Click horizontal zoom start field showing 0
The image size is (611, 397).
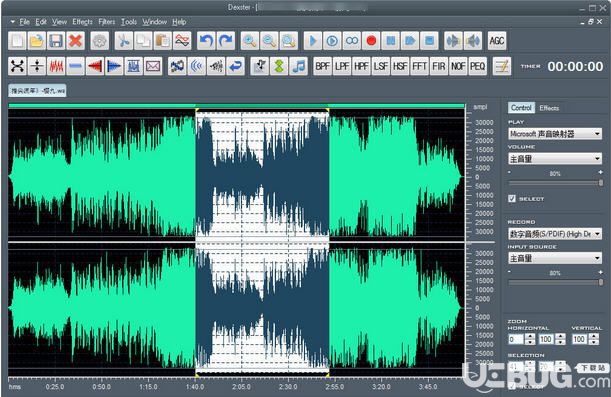[x=516, y=339]
